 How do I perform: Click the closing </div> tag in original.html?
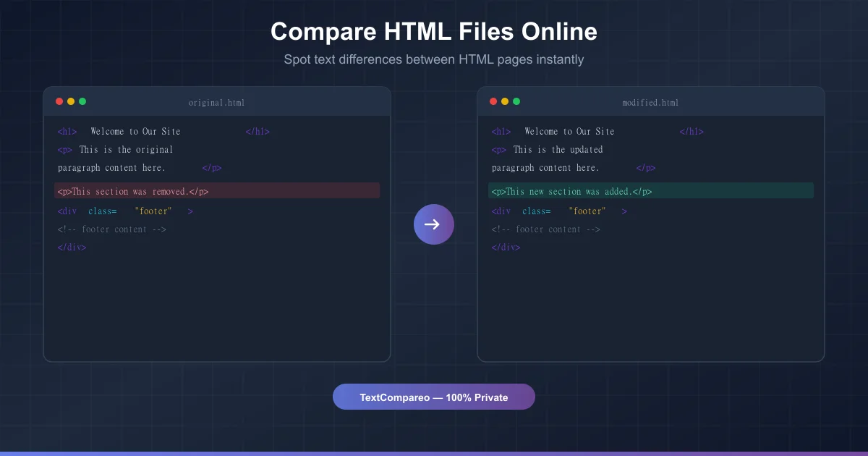pos(72,248)
